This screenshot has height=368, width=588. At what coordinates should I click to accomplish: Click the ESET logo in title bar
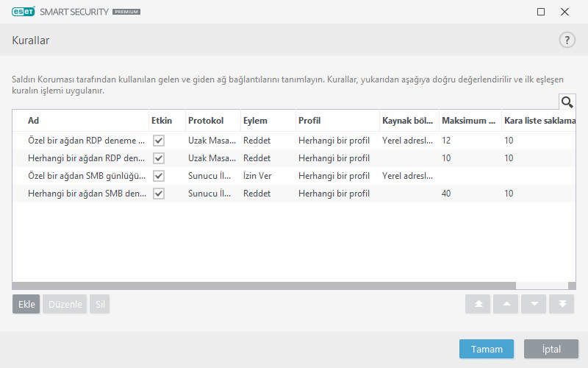[24, 12]
